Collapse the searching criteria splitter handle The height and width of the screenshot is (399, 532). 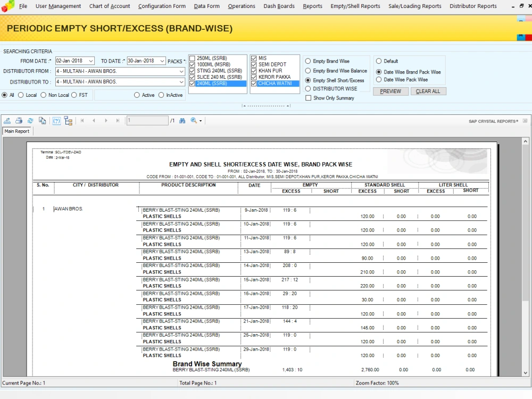(266, 106)
